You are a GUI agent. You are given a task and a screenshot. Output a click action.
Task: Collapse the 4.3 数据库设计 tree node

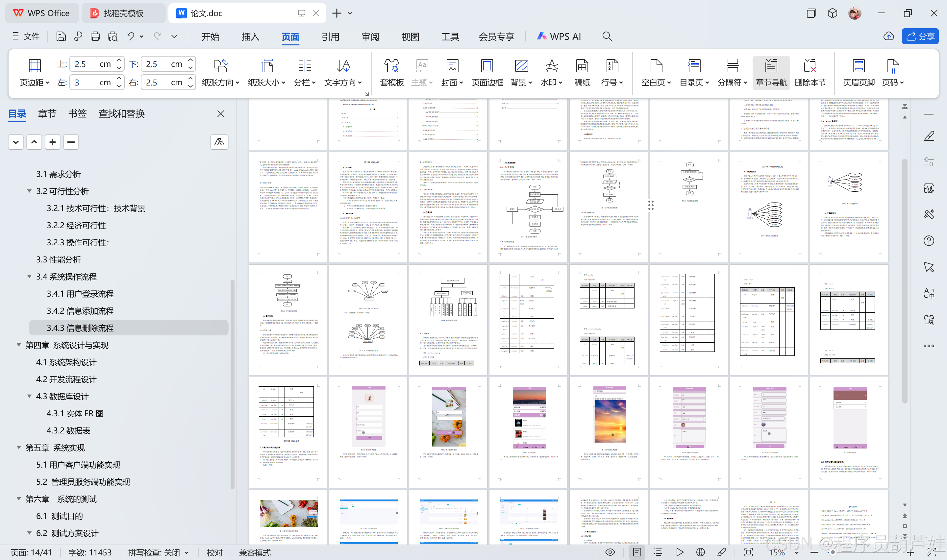[x=29, y=396]
